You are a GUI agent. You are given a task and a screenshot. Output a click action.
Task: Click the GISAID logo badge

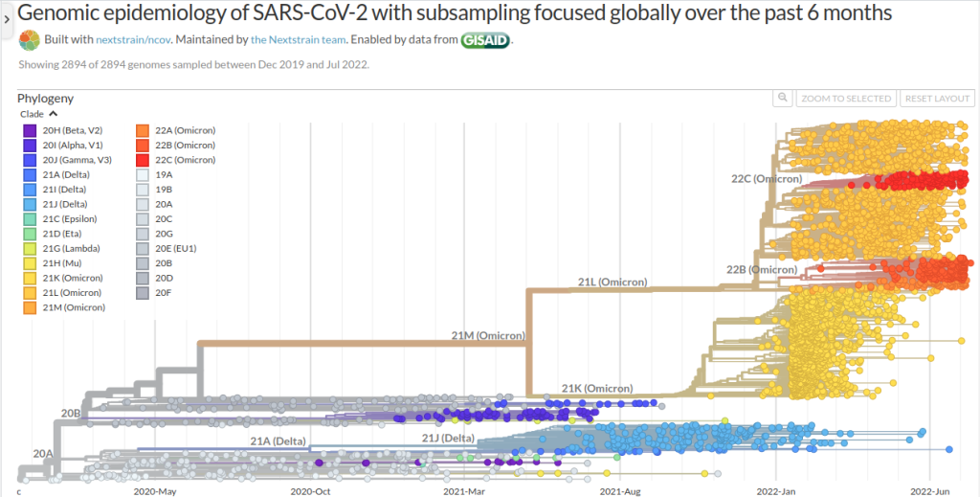485,40
